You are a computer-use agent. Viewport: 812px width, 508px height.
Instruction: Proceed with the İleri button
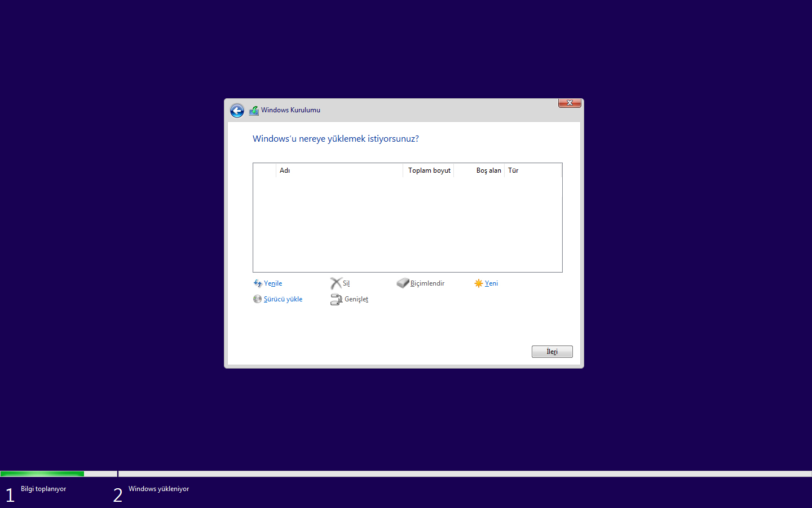pyautogui.click(x=552, y=352)
